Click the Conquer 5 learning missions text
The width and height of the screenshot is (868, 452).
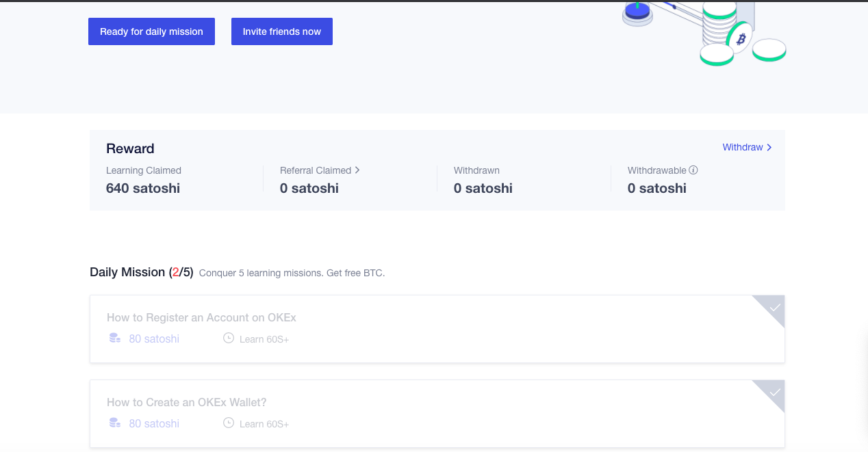(292, 273)
